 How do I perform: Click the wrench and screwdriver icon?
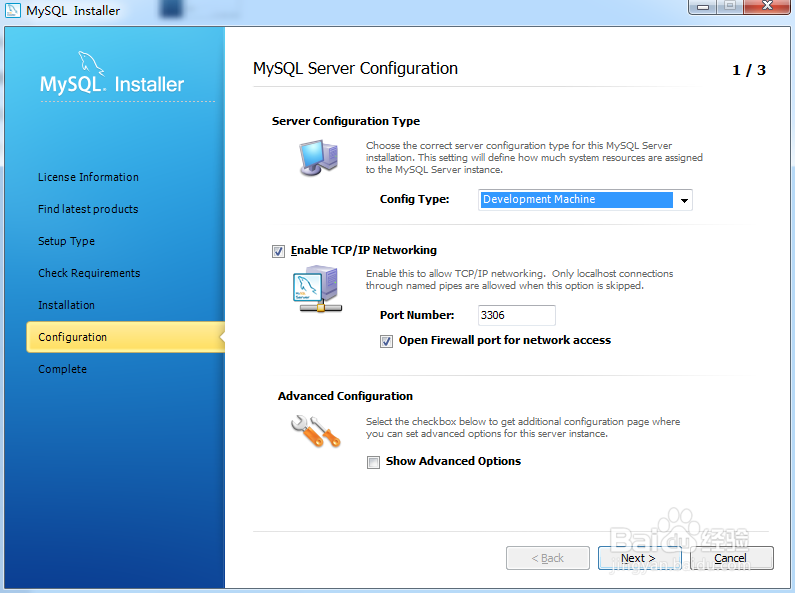(x=315, y=431)
